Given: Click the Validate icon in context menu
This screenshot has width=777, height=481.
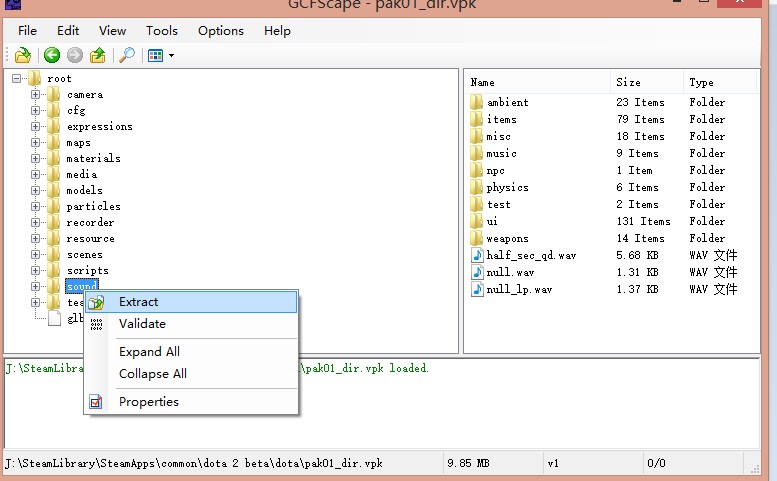Looking at the screenshot, I should tap(96, 324).
